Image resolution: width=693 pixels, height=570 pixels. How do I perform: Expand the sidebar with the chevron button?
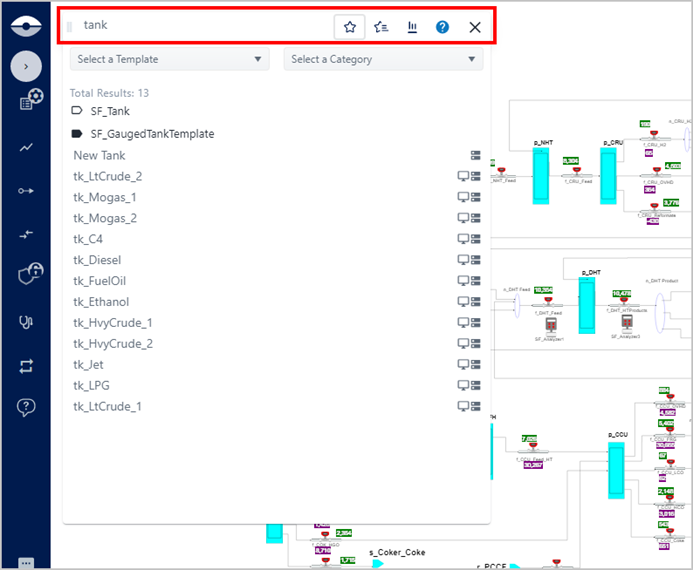26,67
